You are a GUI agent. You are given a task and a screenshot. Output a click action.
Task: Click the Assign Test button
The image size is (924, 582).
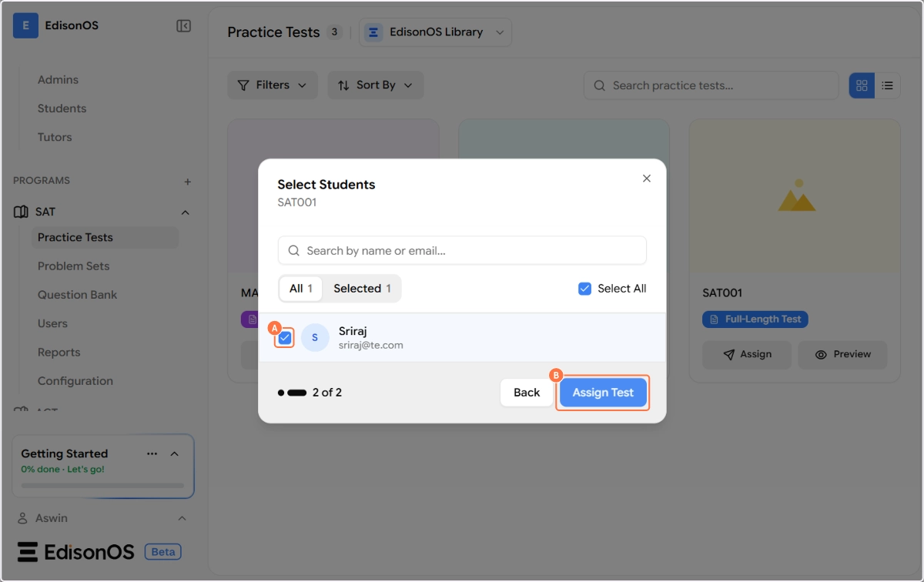(603, 393)
